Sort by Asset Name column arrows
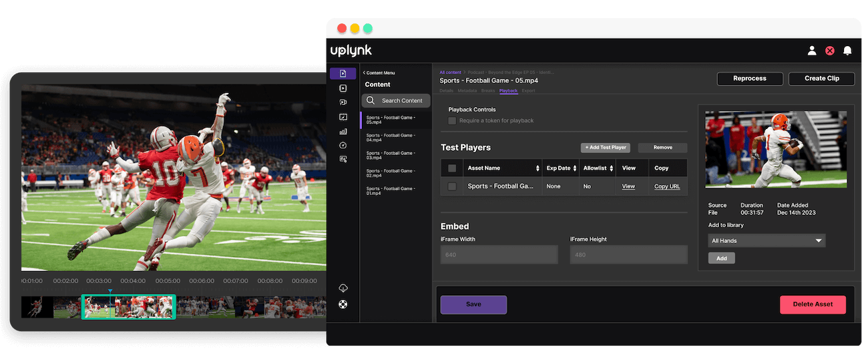This screenshot has width=868, height=358. 537,168
